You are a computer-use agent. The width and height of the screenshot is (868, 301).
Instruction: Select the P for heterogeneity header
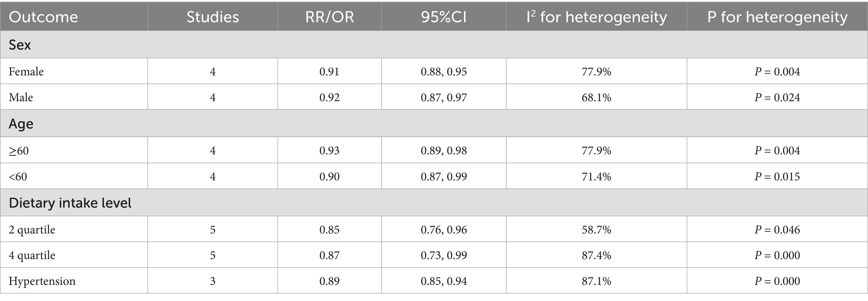point(777,17)
